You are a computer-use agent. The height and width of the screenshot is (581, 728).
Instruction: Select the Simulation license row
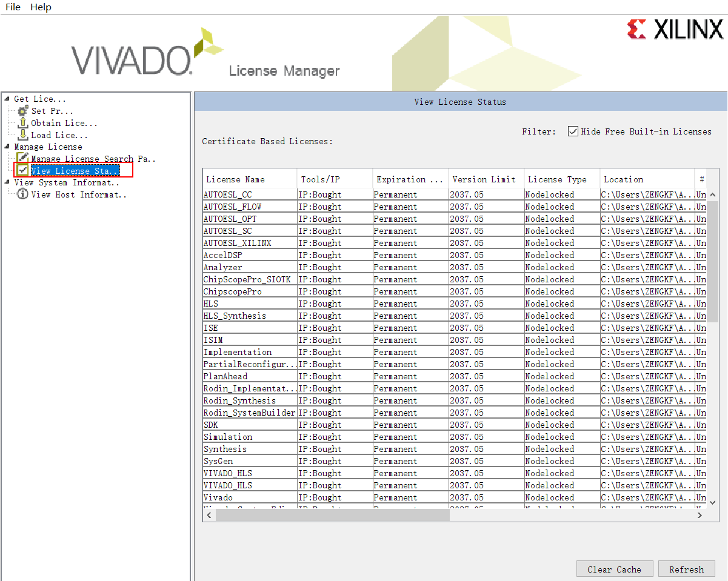(455, 437)
